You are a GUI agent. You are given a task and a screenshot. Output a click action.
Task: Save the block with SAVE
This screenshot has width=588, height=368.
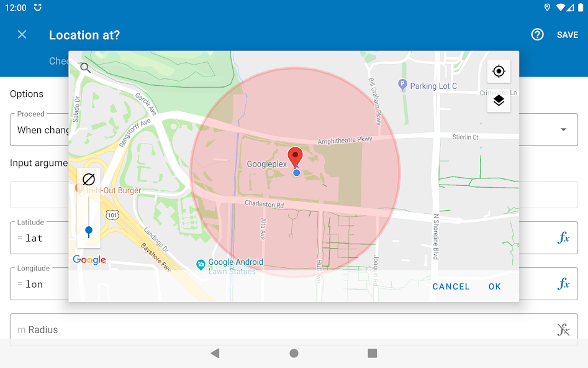coord(568,35)
